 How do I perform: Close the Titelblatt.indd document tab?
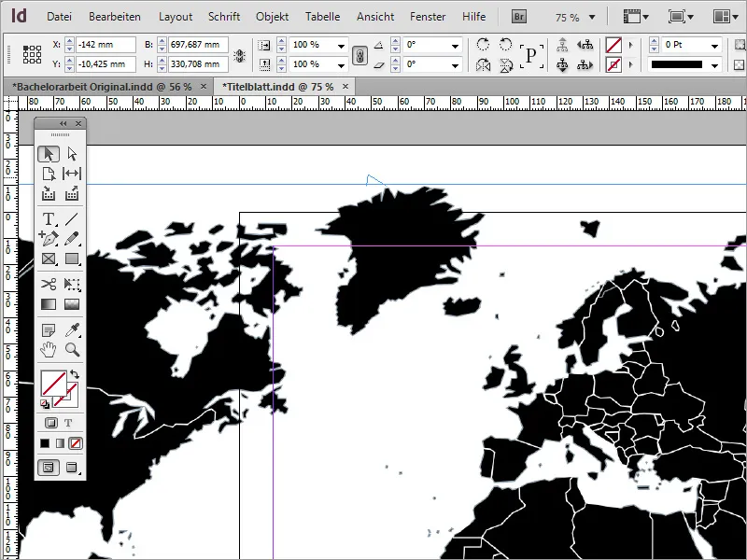click(345, 86)
